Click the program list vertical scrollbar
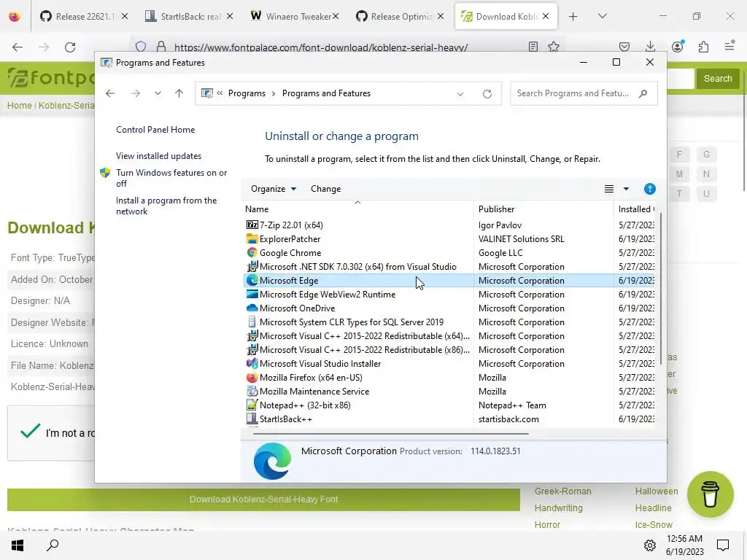The height and width of the screenshot is (560, 747). click(x=660, y=289)
